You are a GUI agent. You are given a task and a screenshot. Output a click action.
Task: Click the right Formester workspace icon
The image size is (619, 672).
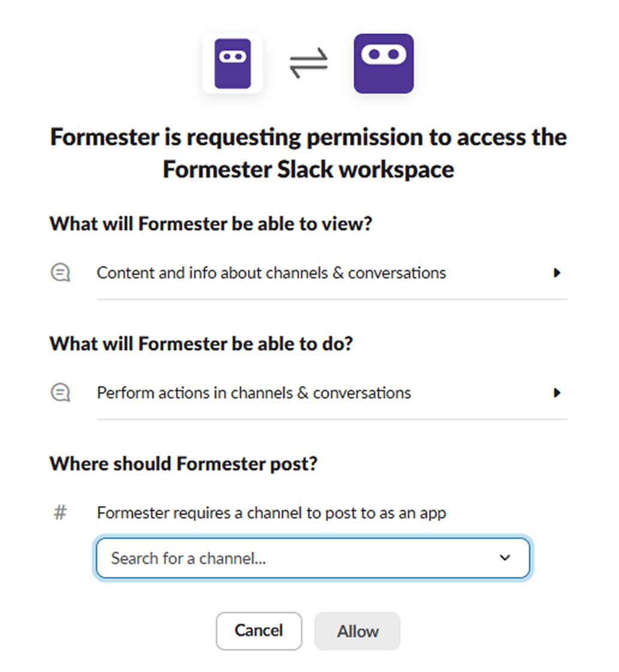point(383,63)
